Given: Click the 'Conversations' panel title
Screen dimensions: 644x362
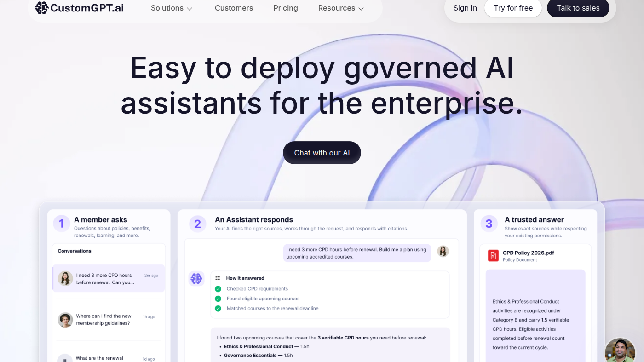Looking at the screenshot, I should [75, 251].
